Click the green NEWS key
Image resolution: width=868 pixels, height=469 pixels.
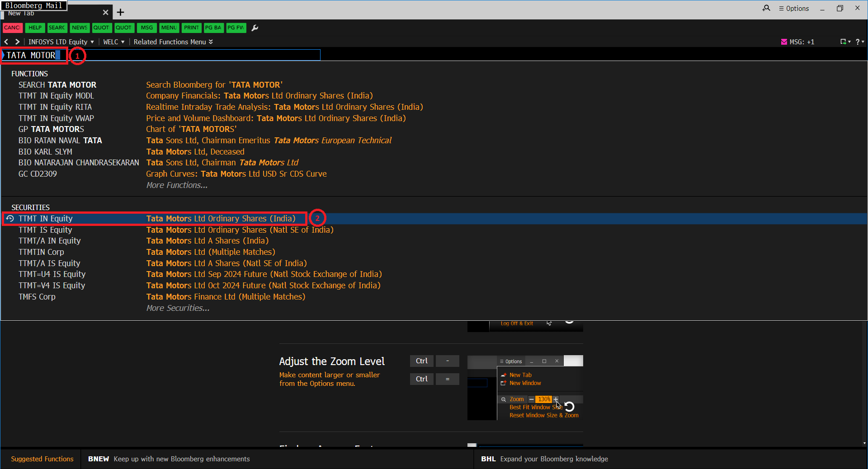(80, 28)
